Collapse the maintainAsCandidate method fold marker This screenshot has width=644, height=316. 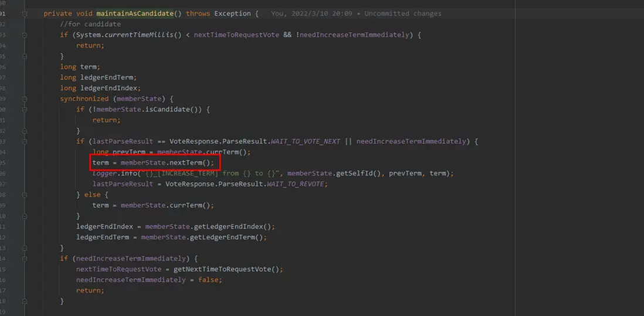click(25, 13)
